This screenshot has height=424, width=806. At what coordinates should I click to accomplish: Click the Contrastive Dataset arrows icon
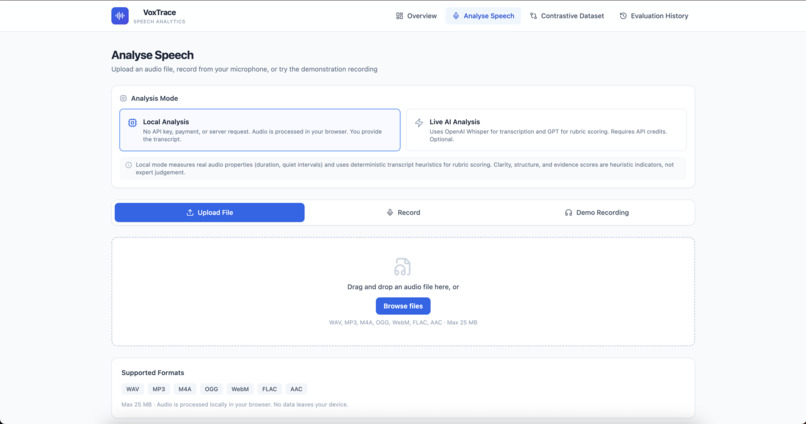[534, 16]
